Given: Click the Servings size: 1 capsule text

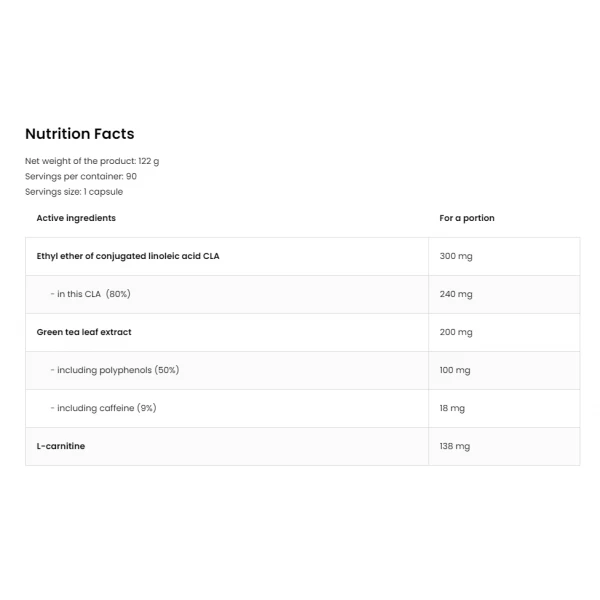Looking at the screenshot, I should [x=74, y=192].
